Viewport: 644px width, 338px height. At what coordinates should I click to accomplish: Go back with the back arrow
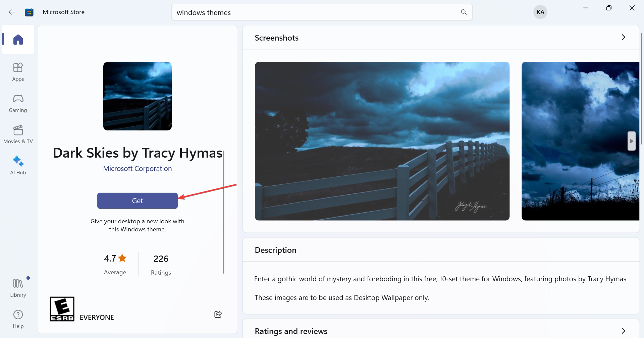coord(12,12)
